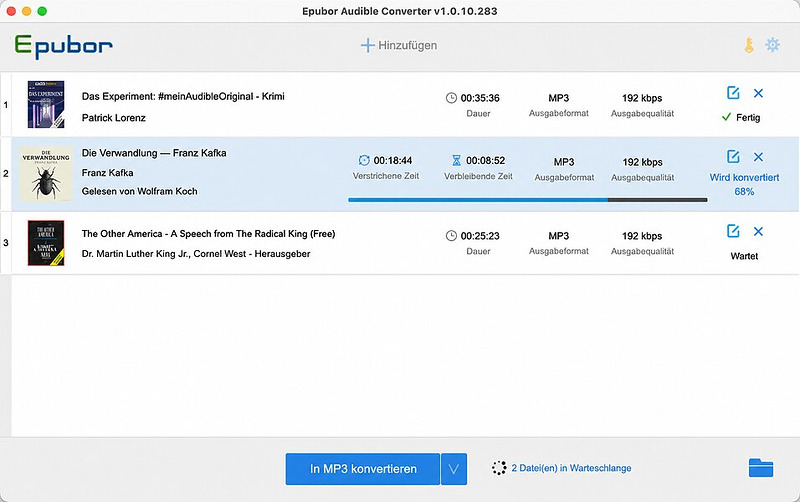800x502 pixels.
Task: Click hourglass icon beside 00:08:52
Action: pos(457,161)
